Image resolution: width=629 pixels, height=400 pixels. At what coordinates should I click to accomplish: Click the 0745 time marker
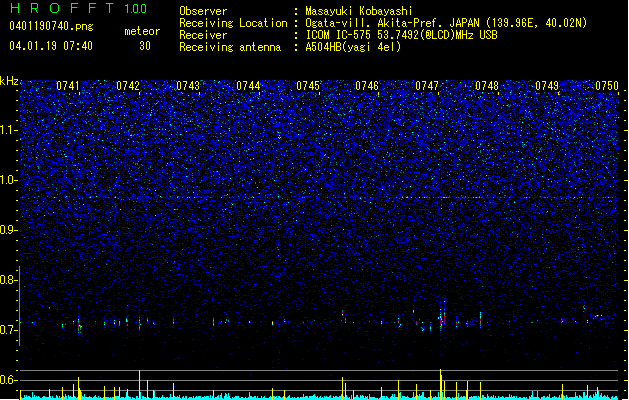(x=308, y=86)
